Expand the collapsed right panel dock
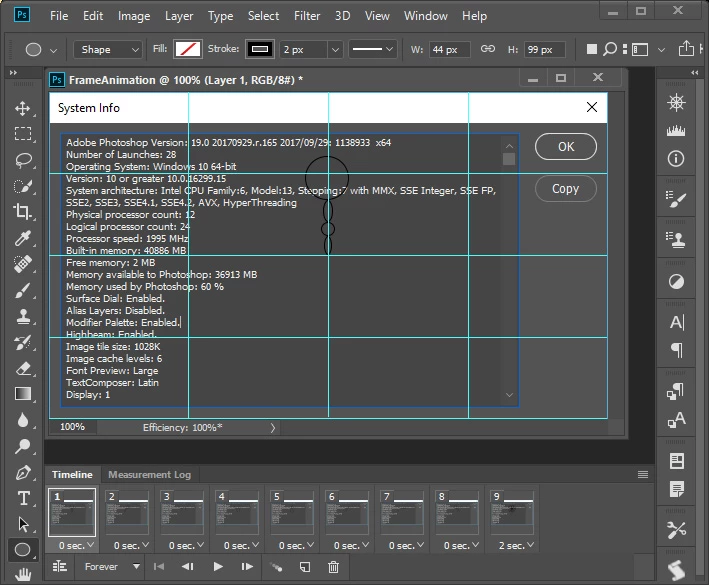This screenshot has height=585, width=709. 695,72
